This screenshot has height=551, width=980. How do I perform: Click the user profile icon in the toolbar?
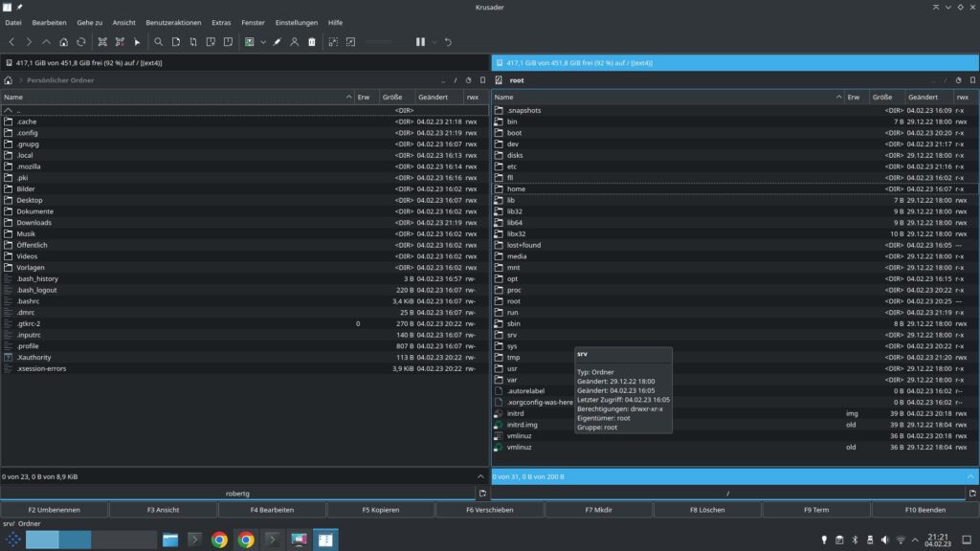tap(295, 42)
